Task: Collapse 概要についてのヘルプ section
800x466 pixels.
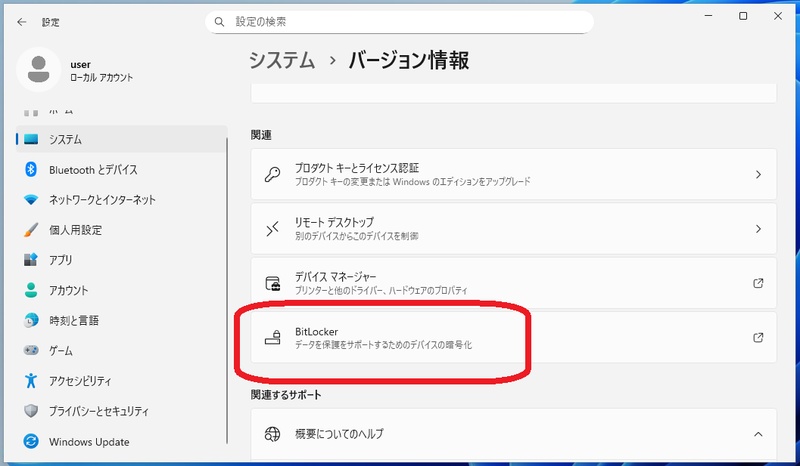Action: (758, 434)
